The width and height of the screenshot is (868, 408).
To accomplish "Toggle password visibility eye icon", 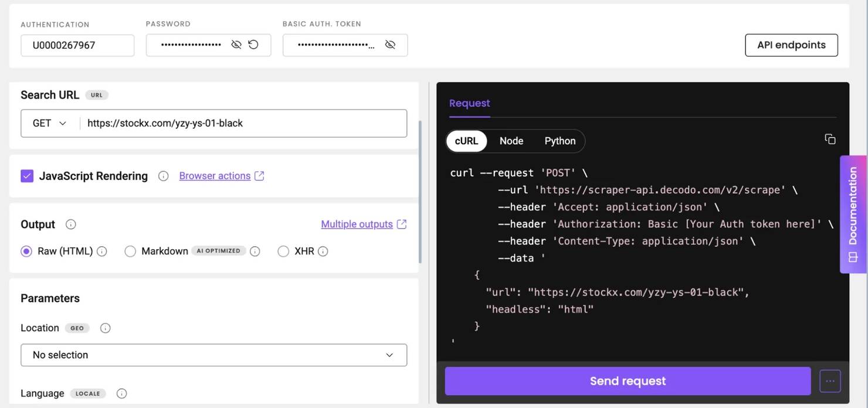I will 236,45.
